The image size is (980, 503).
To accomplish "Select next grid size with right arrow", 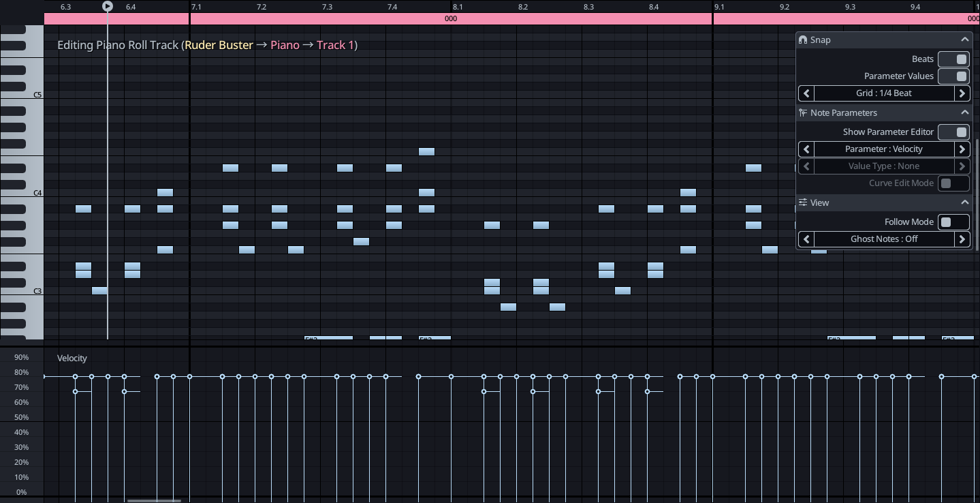I will 962,93.
